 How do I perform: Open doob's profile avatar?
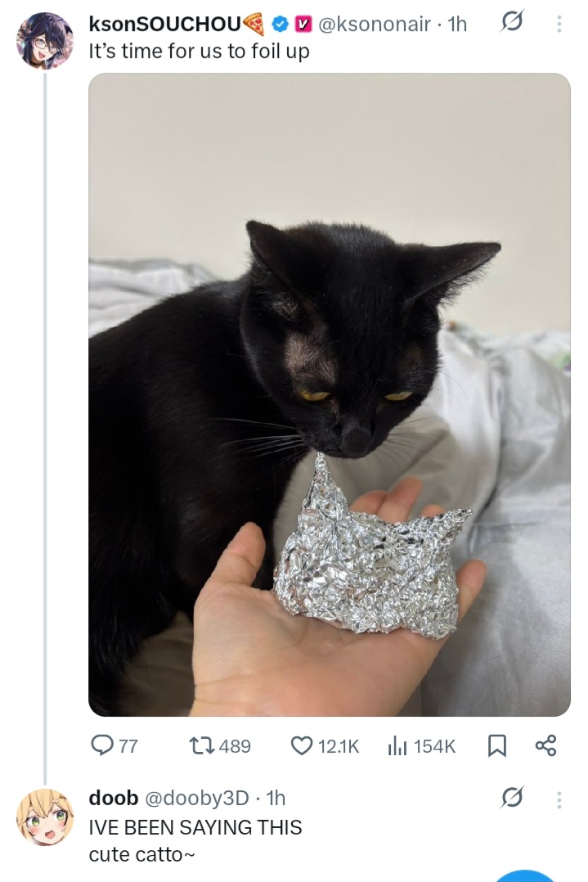coord(45,817)
